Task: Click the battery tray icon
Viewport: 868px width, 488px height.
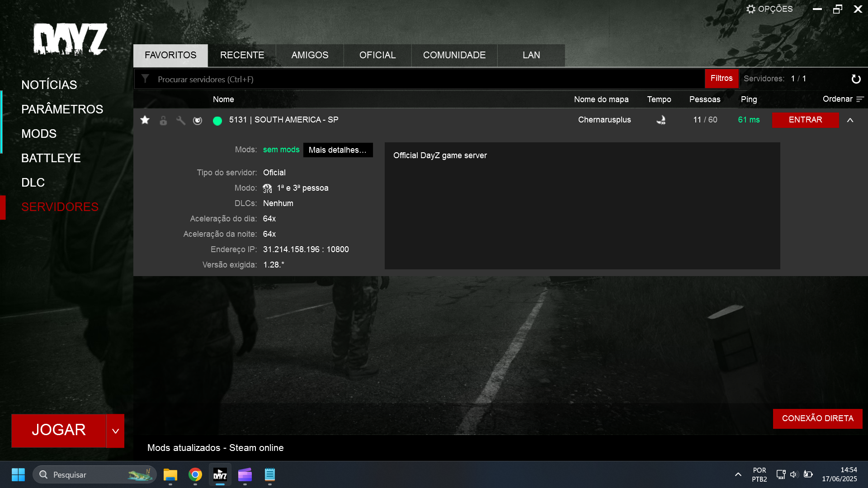Action: [x=808, y=474]
